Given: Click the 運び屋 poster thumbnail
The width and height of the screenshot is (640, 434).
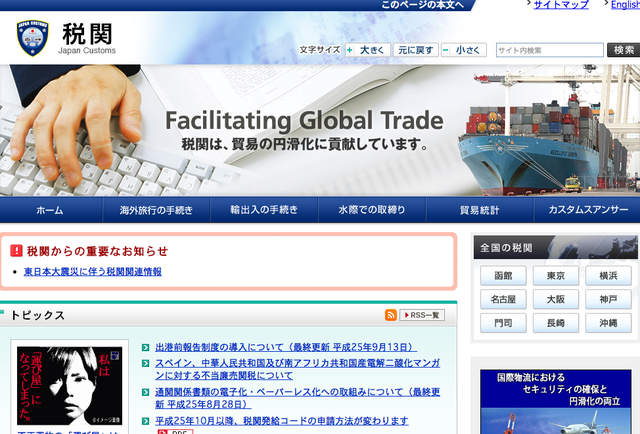Looking at the screenshot, I should pyautogui.click(x=69, y=385).
